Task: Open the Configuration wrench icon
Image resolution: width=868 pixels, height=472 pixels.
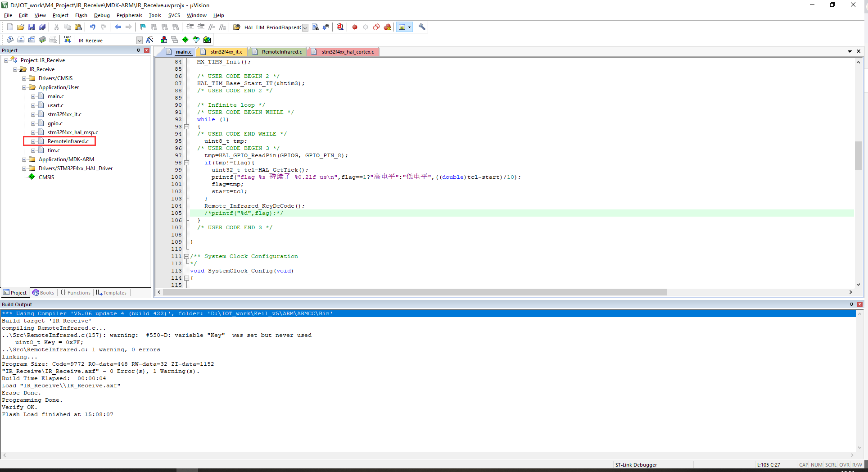Action: click(x=422, y=27)
